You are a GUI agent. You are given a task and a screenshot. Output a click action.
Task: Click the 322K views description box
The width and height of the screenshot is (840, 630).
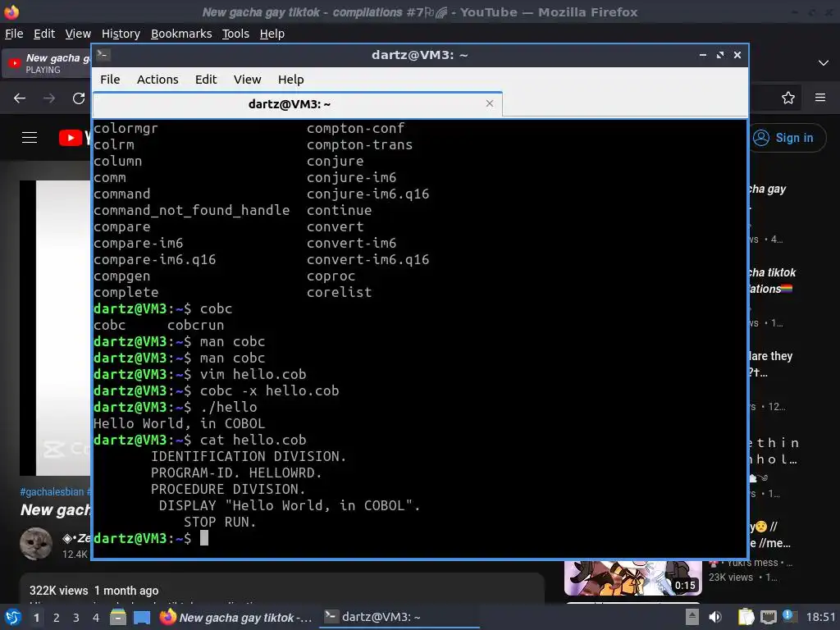(282, 589)
